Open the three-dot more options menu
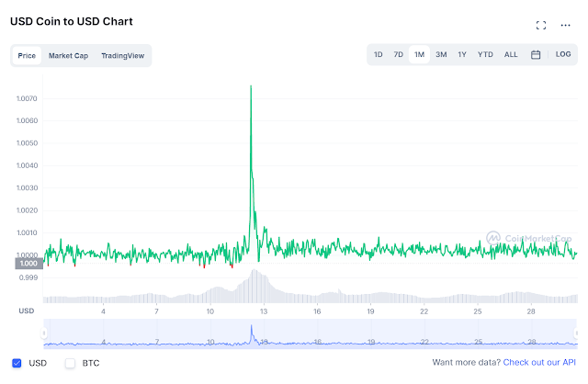Screen dimensions: 588x384 [565, 25]
